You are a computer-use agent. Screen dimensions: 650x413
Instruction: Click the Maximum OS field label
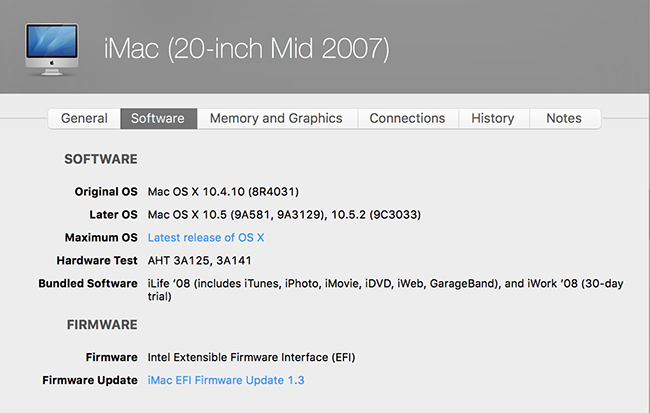[99, 237]
